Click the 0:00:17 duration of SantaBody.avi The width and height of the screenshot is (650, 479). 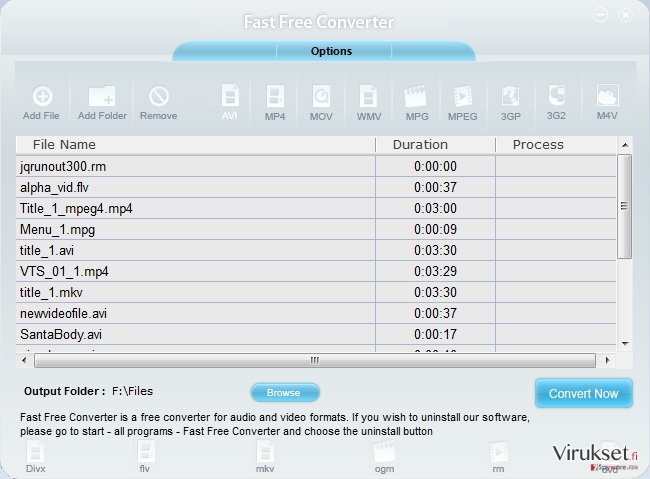pos(435,334)
